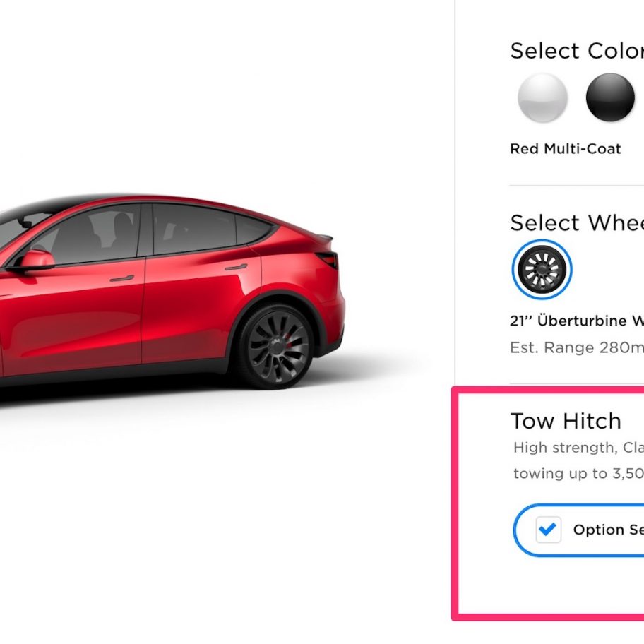The width and height of the screenshot is (644, 644).
Task: Click the High strength tow hitch description
Action: point(579,447)
